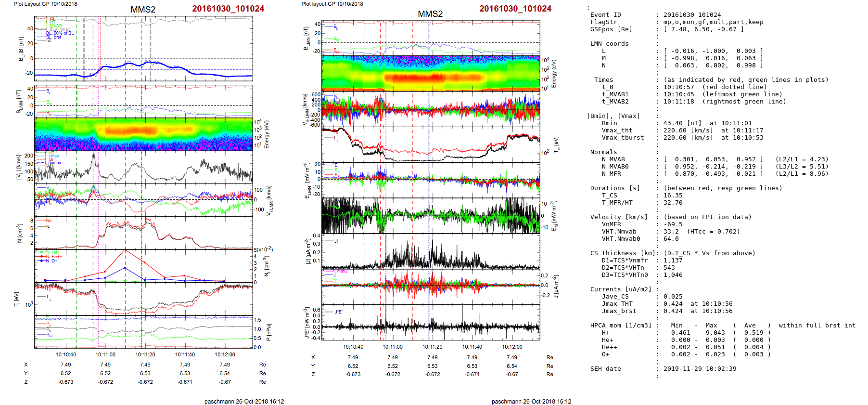This screenshot has width=868, height=405.
Task: Select the FlagStr value 'mp,o,mon,gf,mult,part,keep'
Action: point(713,22)
